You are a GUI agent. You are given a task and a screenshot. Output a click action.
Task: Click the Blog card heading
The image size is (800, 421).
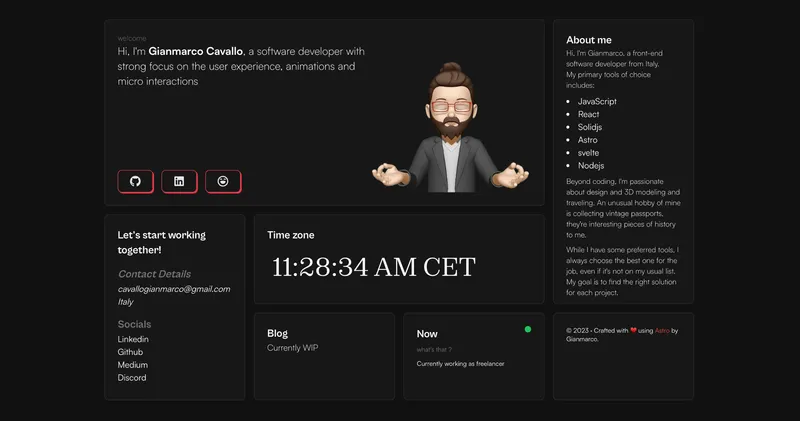click(x=277, y=333)
